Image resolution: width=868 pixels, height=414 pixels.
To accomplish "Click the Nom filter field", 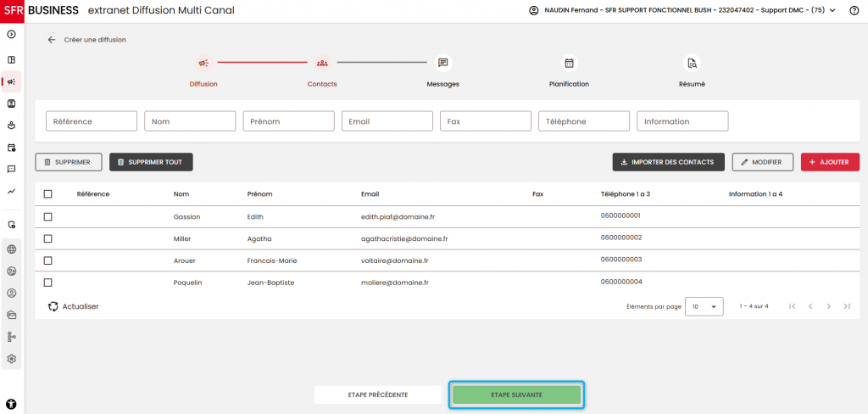I will [190, 121].
